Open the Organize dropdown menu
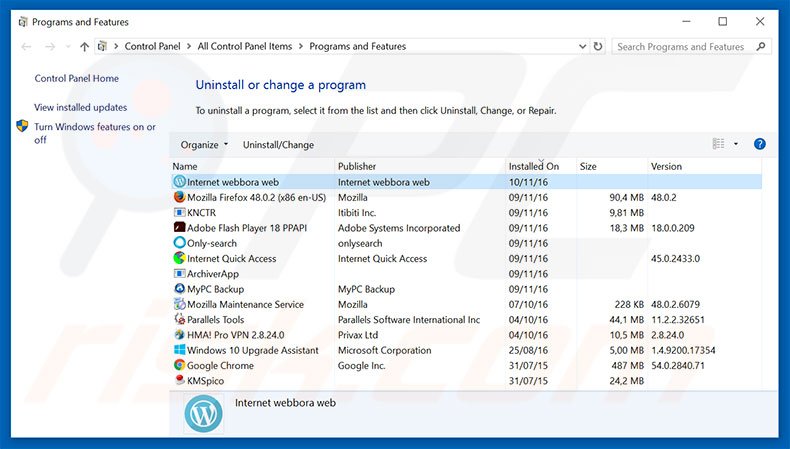This screenshot has height=449, width=790. (x=204, y=145)
